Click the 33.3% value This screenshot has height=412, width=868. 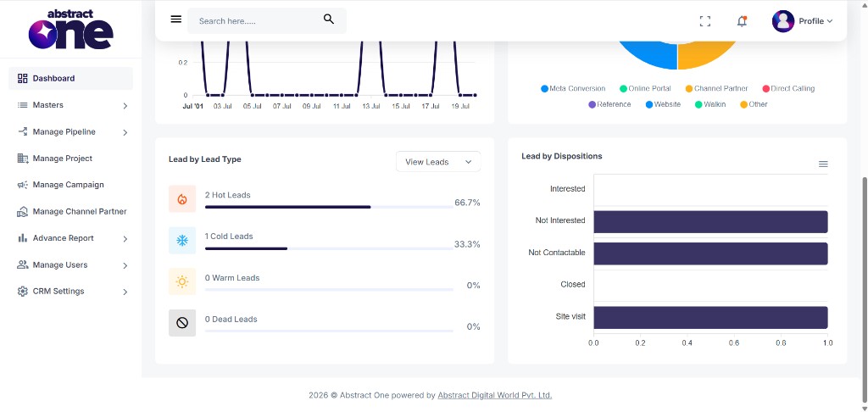coord(467,244)
